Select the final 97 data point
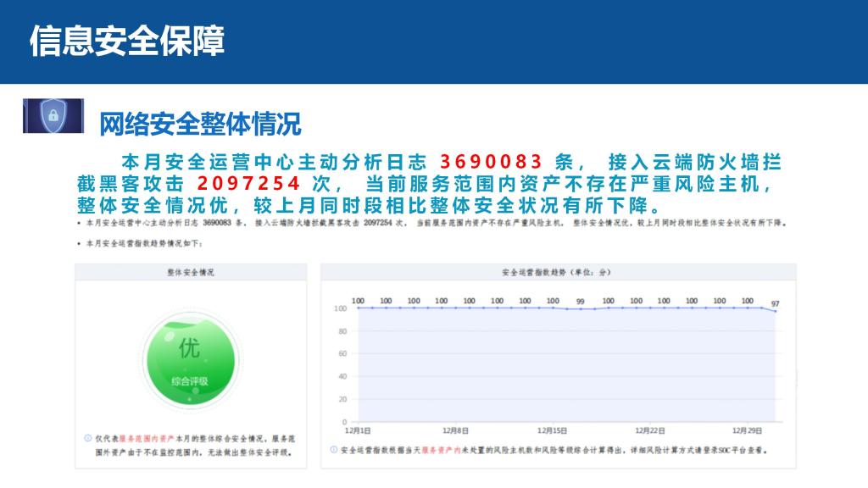The width and height of the screenshot is (868, 488). pyautogui.click(x=775, y=311)
